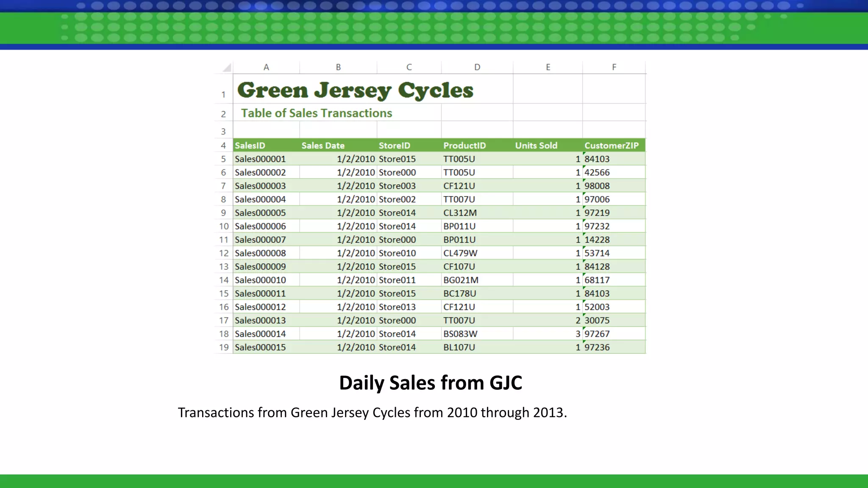Select column A header
The height and width of the screenshot is (488, 868).
(x=266, y=67)
